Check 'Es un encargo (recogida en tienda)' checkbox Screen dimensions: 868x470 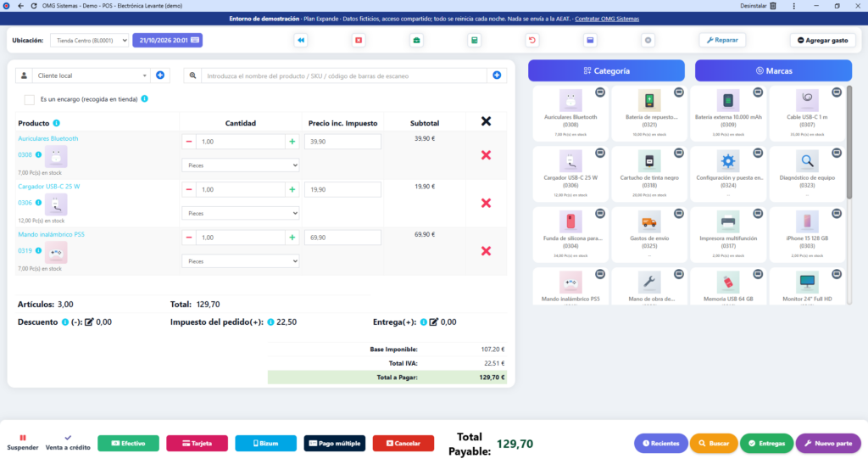pos(30,99)
